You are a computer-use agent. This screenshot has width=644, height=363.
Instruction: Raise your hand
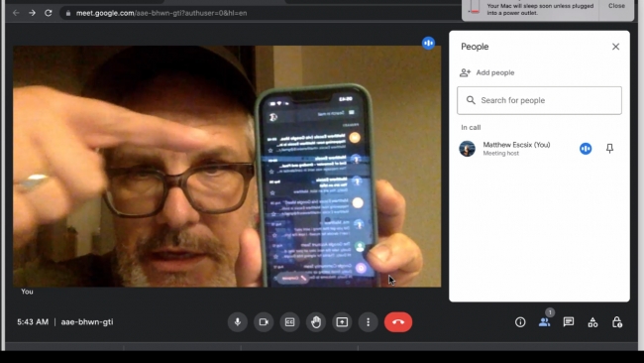[x=316, y=322]
